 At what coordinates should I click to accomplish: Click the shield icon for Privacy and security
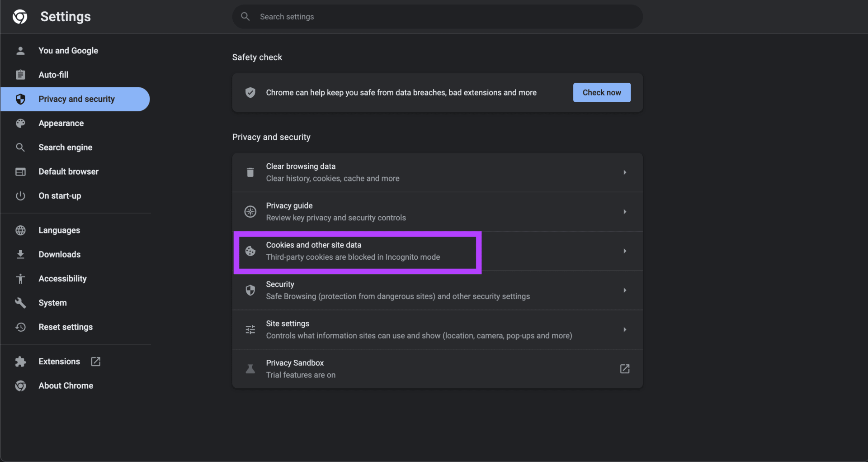20,99
